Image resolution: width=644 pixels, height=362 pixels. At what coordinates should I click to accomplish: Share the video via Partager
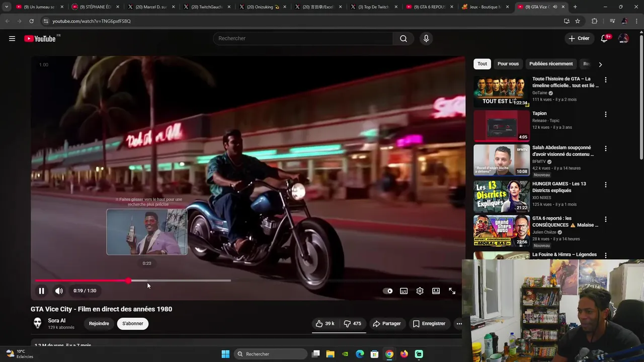click(x=386, y=324)
